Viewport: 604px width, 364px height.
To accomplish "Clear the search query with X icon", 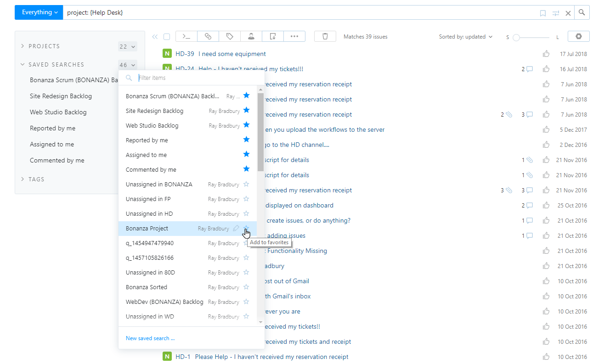I will (568, 13).
